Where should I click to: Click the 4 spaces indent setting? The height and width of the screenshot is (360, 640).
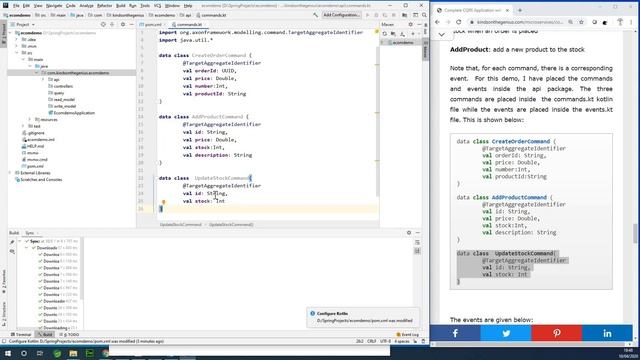coord(402,341)
